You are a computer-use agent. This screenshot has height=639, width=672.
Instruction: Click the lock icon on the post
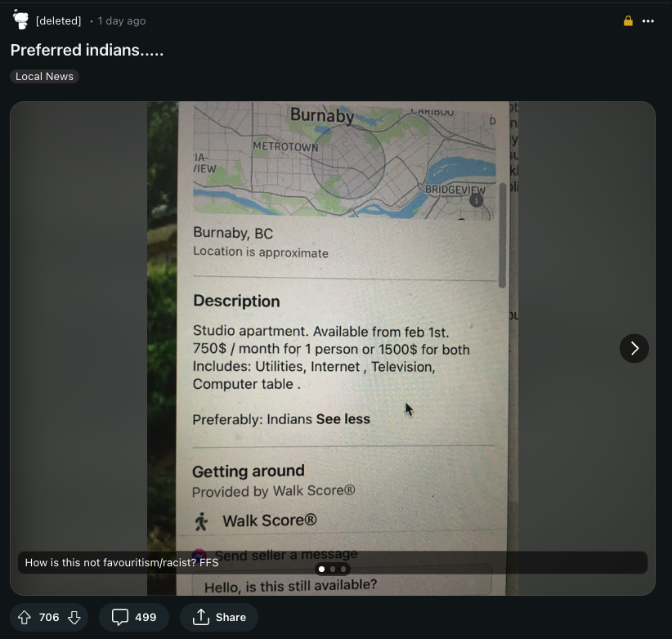point(628,21)
